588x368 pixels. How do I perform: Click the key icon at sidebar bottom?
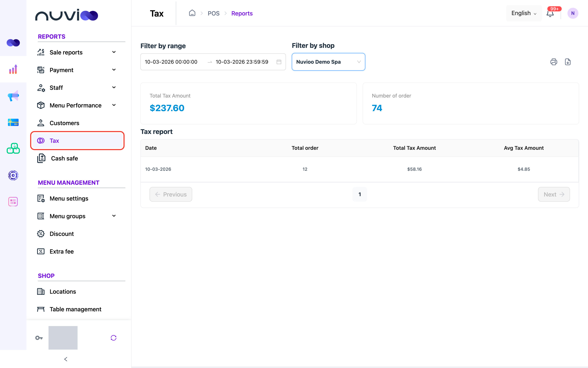(39, 338)
